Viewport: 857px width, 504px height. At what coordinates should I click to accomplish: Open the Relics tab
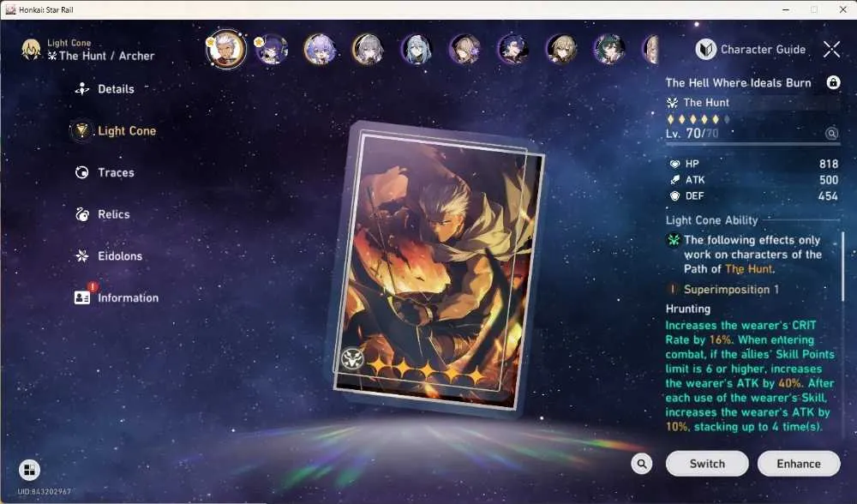click(102, 214)
